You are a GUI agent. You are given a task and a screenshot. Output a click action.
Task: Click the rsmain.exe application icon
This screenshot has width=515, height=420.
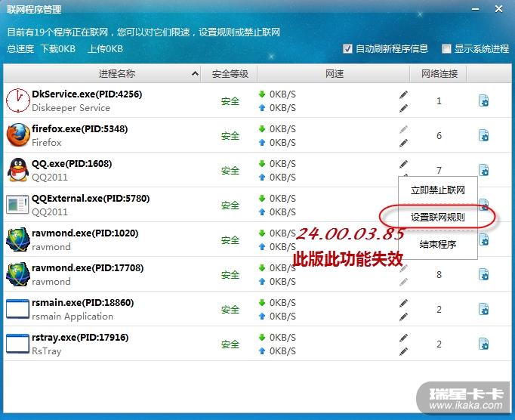tap(17, 309)
